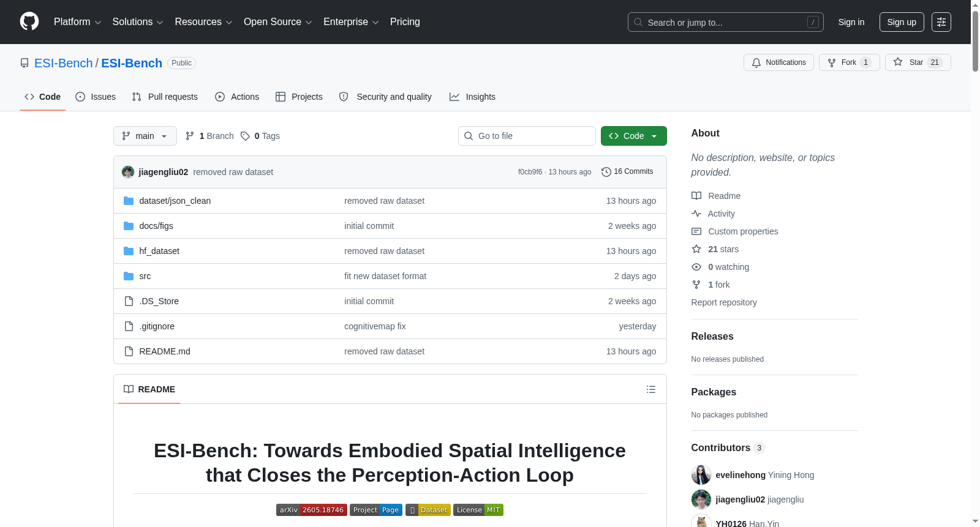Open jiagengliu02's contributor avatar
This screenshot has height=527, width=980.
point(701,499)
